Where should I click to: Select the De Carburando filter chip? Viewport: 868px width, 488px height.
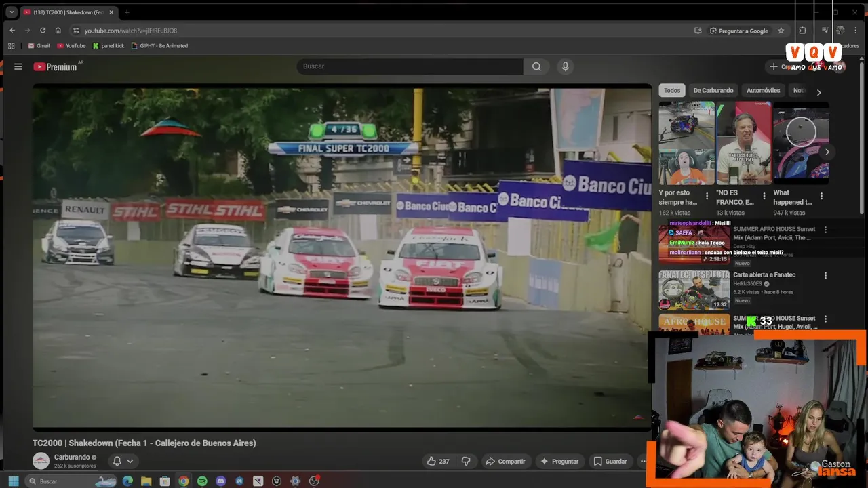pos(713,90)
